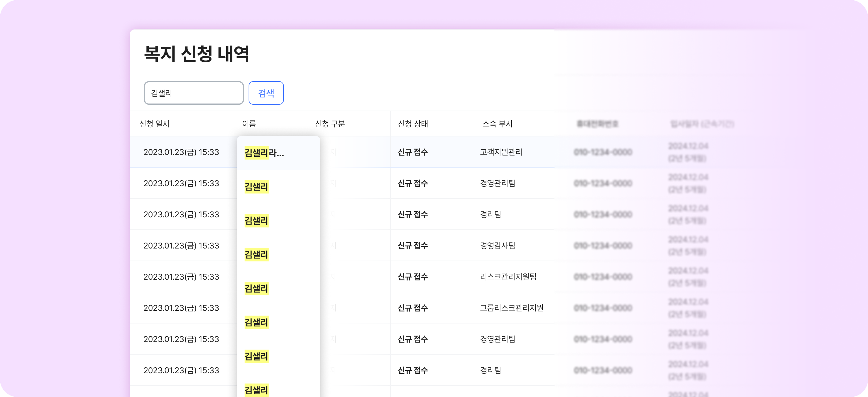Click the 신청 구분 column header
The width and height of the screenshot is (868, 397).
pos(330,124)
